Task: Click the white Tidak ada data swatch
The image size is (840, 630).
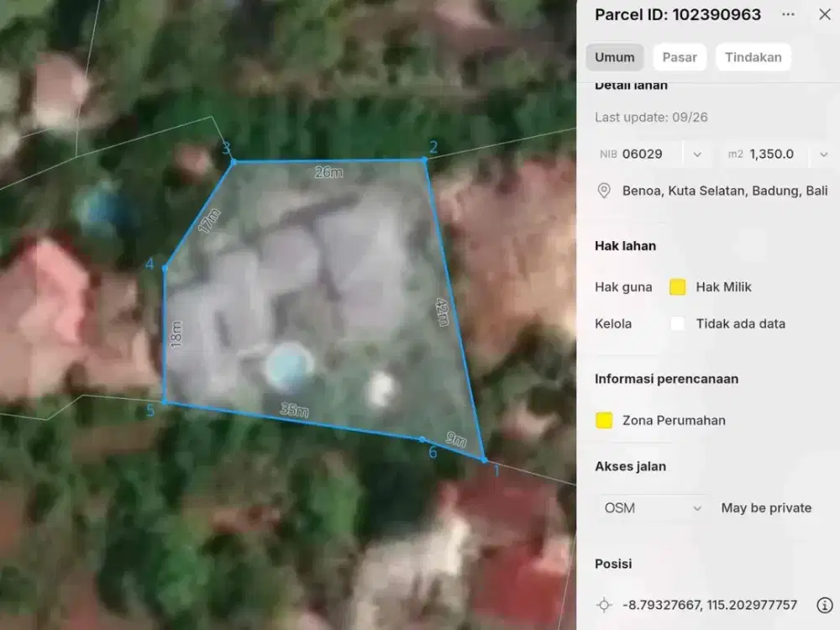Action: 678,323
